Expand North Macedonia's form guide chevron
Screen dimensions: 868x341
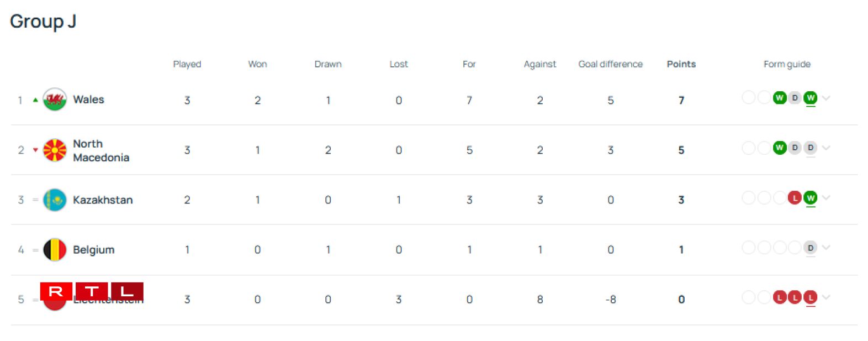(826, 148)
